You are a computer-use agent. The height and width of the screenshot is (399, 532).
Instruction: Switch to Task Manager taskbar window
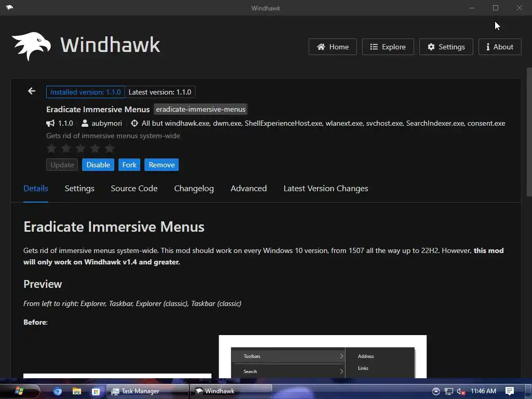pos(148,391)
